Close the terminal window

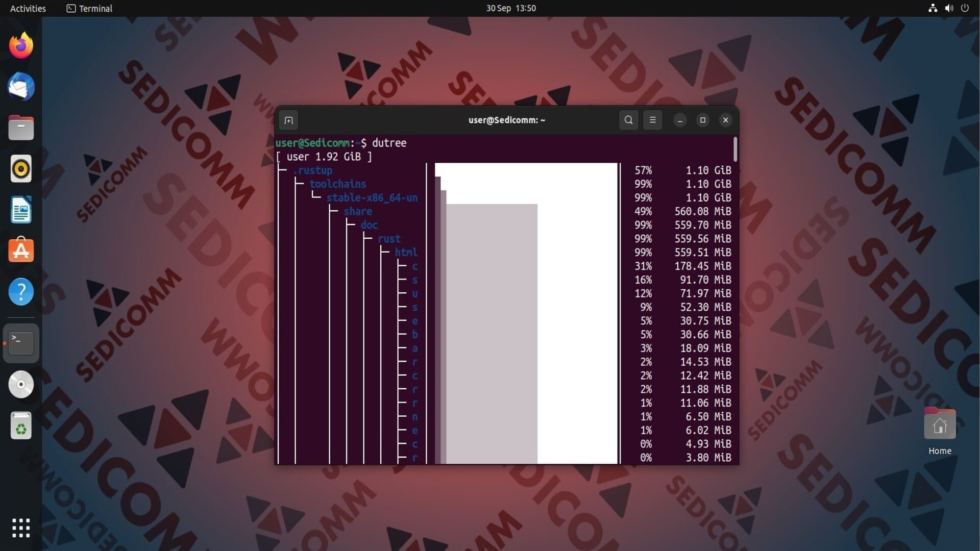coord(726,120)
